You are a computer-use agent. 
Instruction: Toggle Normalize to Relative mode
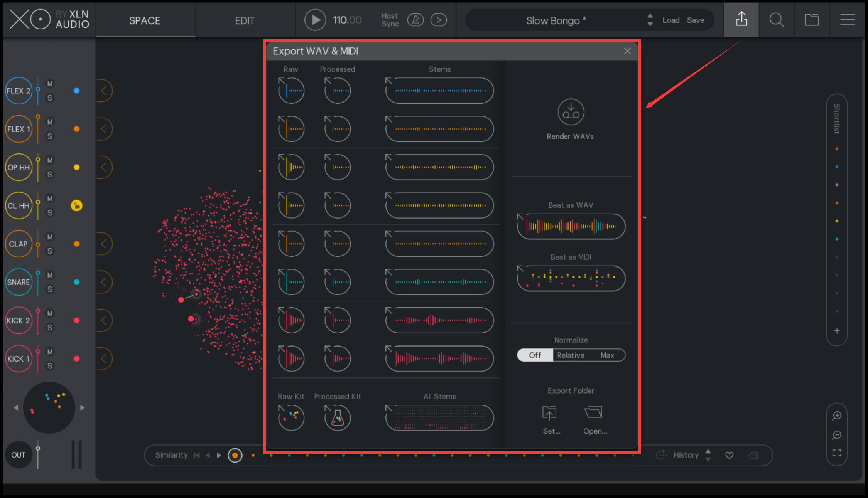(569, 355)
